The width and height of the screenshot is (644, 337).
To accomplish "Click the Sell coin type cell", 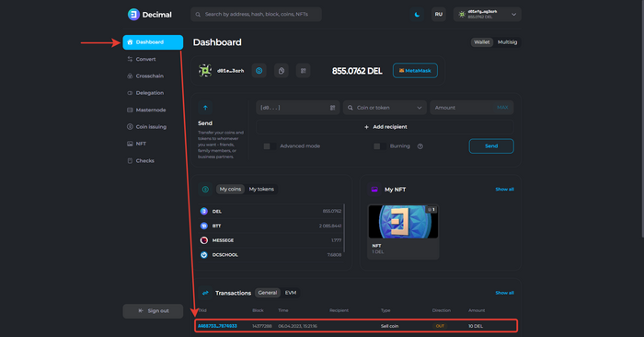I will (x=390, y=326).
